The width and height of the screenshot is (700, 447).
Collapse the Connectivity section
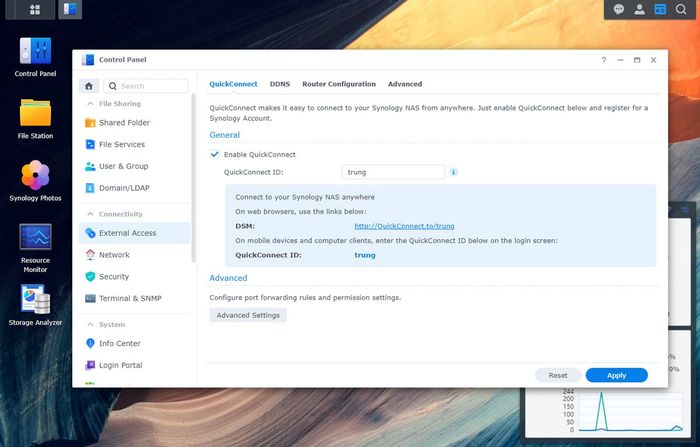click(x=90, y=214)
